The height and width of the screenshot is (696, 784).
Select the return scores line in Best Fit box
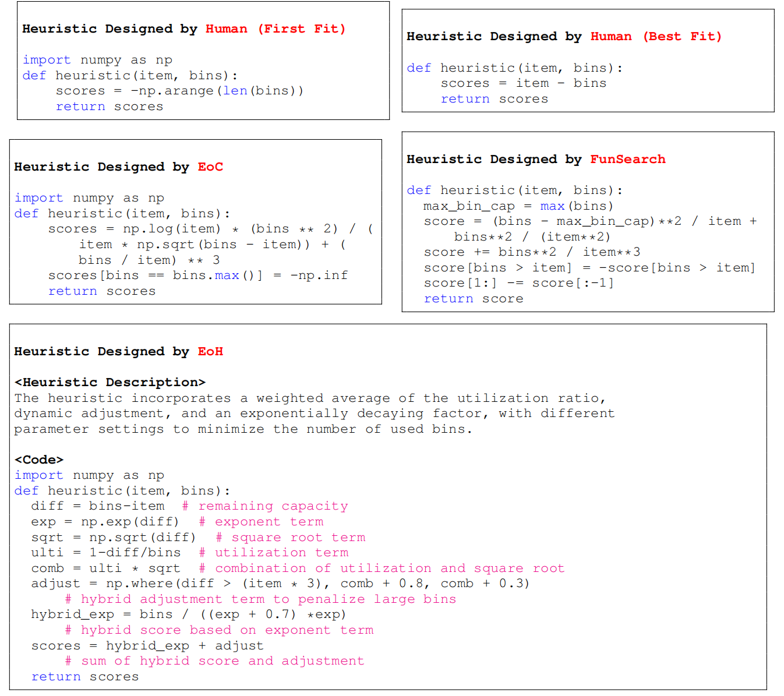click(x=495, y=98)
